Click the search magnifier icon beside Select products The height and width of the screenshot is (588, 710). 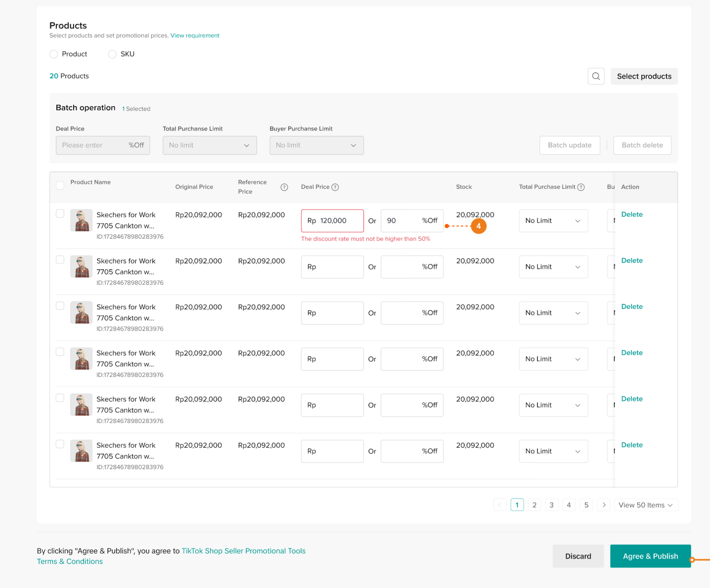596,76
